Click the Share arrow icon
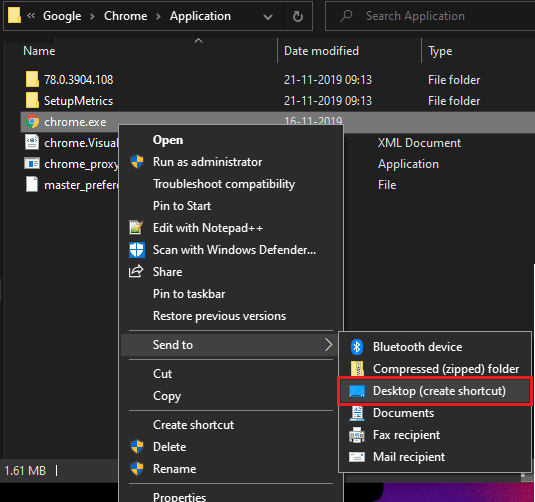 (136, 272)
